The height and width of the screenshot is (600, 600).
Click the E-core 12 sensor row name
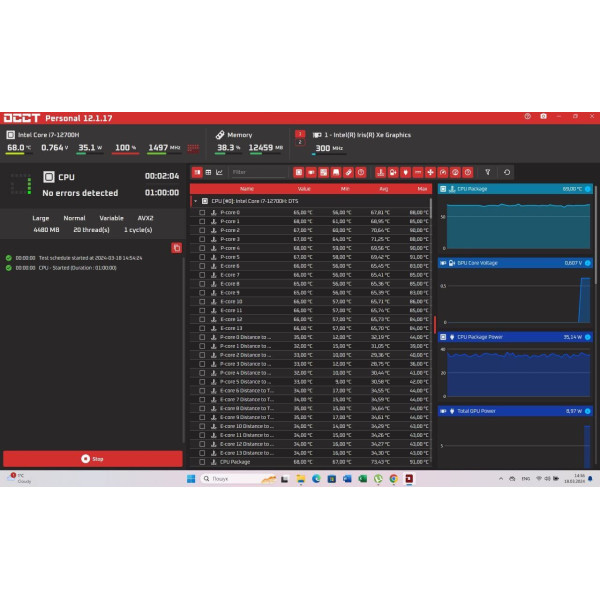coord(231,320)
